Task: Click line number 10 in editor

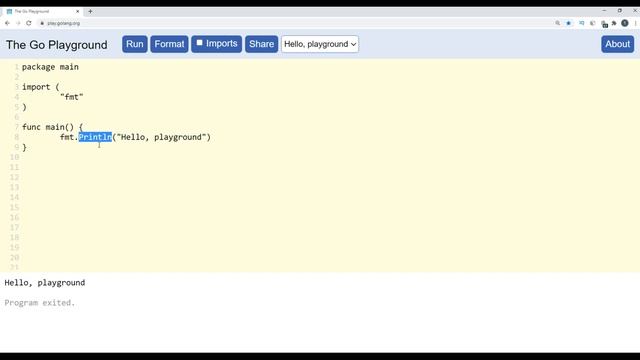Action: click(x=15, y=157)
